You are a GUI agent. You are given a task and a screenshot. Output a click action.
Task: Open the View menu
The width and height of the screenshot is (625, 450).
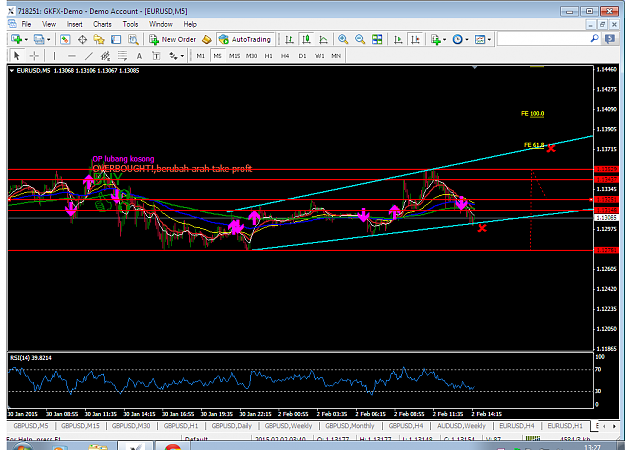(49, 24)
